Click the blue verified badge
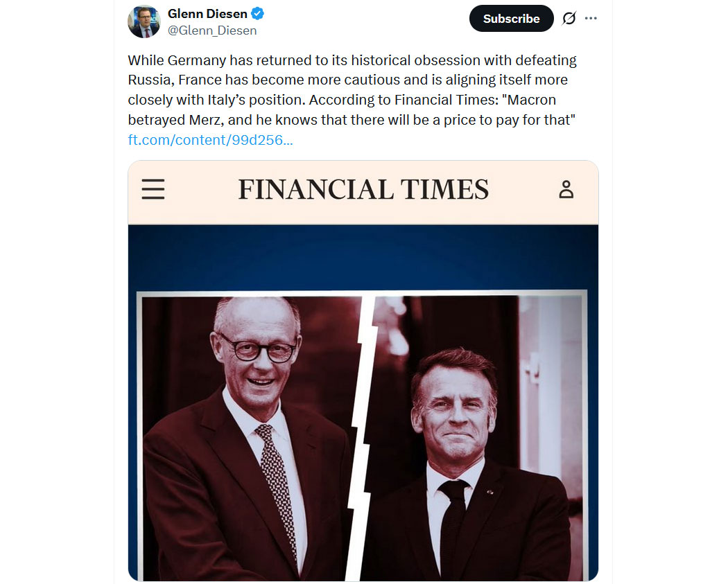The width and height of the screenshot is (728, 584). 257,14
